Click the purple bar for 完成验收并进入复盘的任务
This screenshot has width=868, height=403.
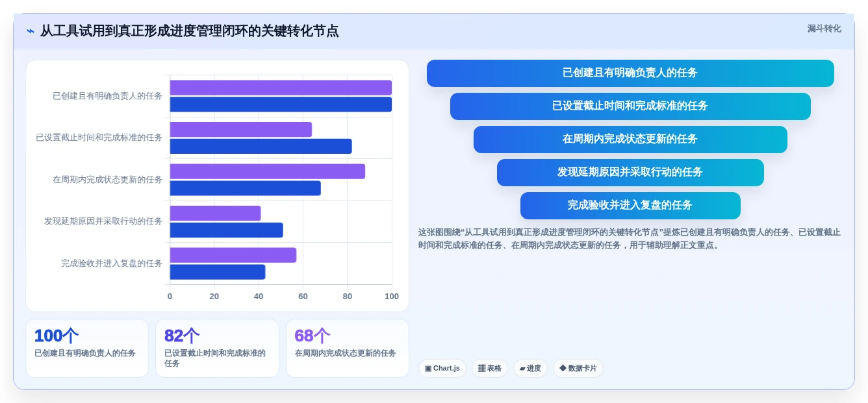click(233, 255)
